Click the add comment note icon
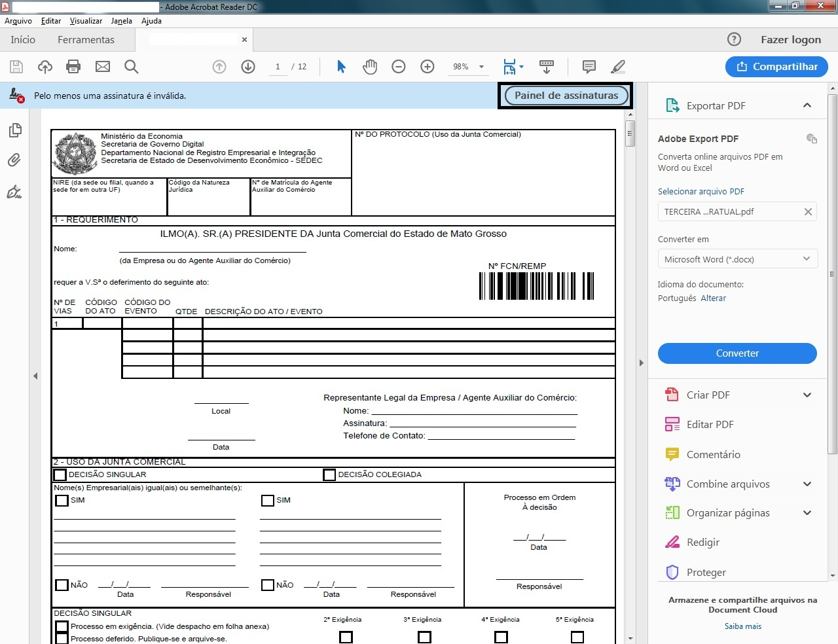838x644 pixels. 589,67
